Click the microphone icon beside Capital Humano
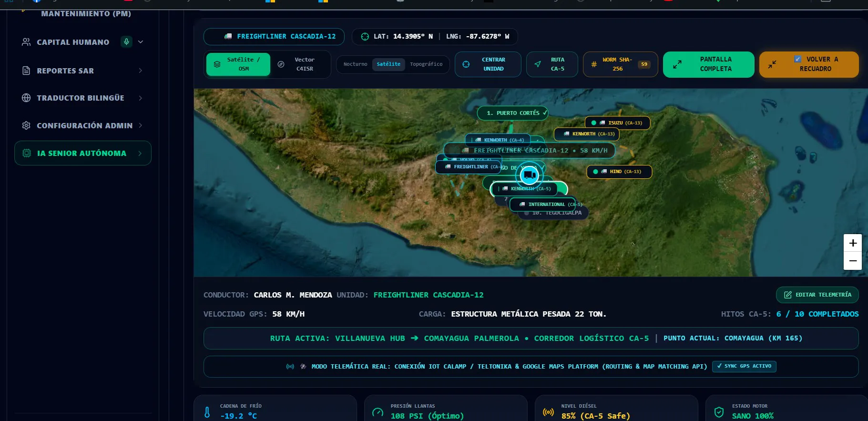 (126, 41)
